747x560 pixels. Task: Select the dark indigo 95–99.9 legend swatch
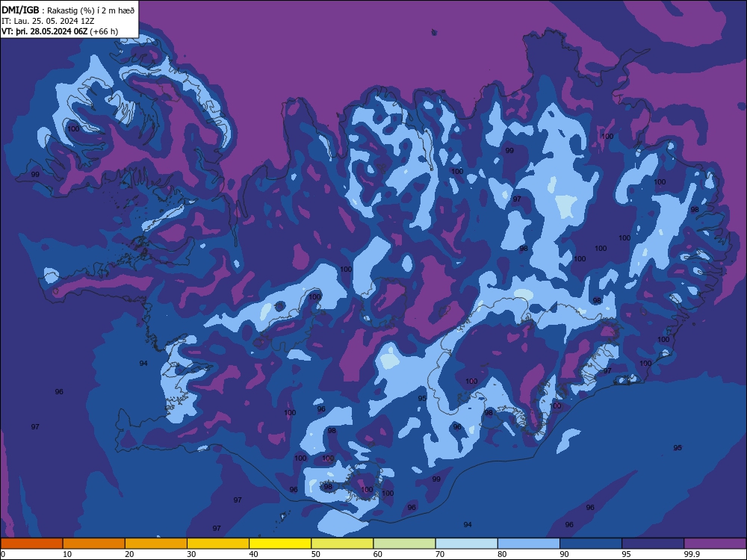pos(653,544)
